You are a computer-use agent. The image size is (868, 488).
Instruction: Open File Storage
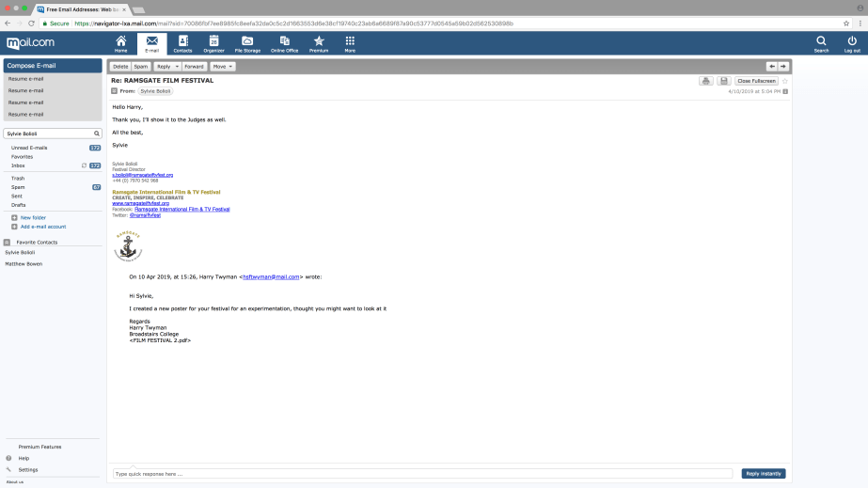[247, 43]
